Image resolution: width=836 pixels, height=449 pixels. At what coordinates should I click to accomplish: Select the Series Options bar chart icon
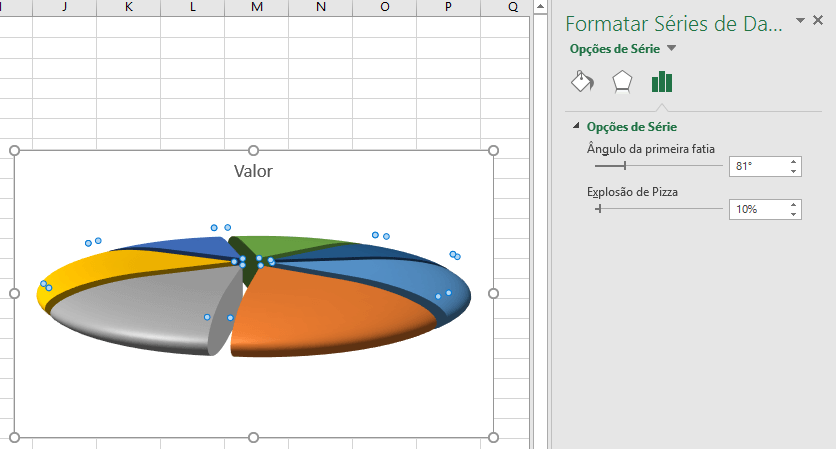(x=662, y=82)
